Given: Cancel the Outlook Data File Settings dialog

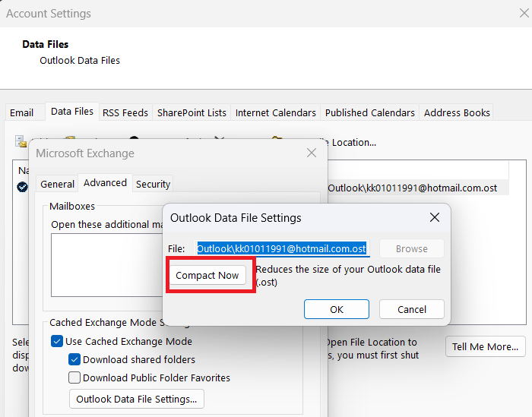Looking at the screenshot, I should coord(412,309).
